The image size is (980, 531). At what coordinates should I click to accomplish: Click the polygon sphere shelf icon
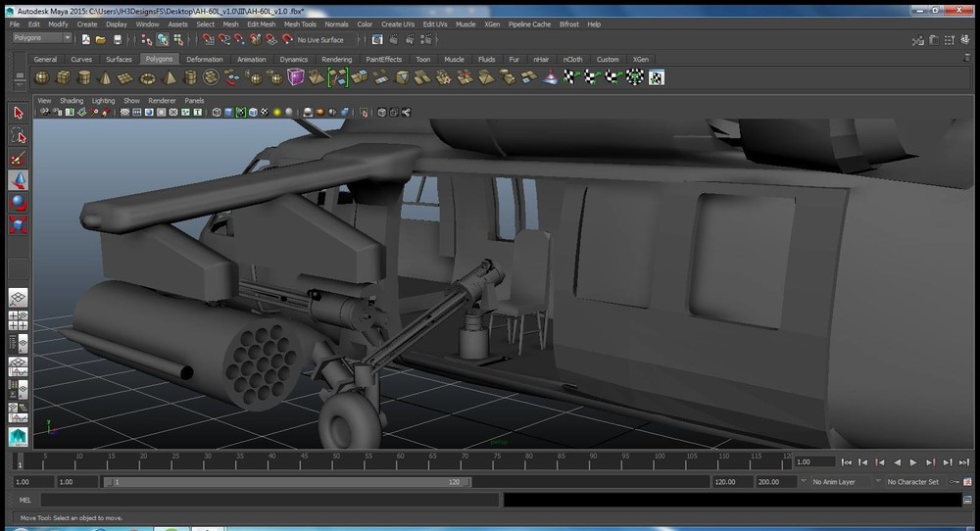click(x=40, y=77)
